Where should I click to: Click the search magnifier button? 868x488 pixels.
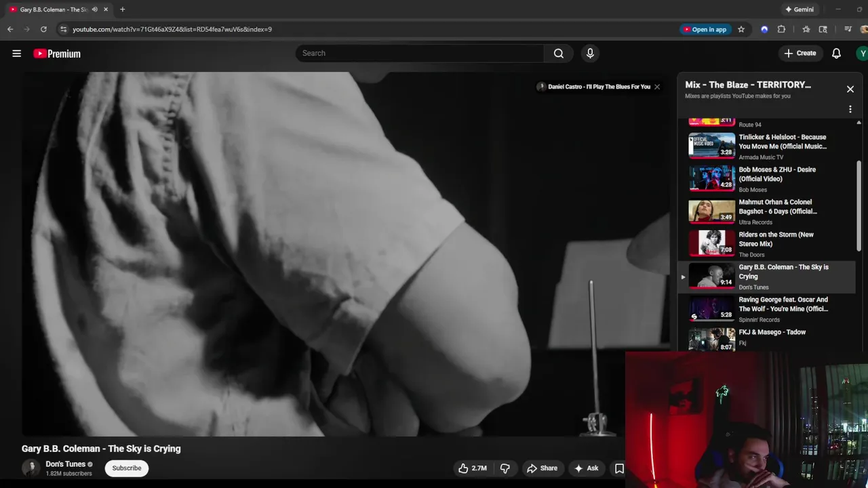coord(559,54)
